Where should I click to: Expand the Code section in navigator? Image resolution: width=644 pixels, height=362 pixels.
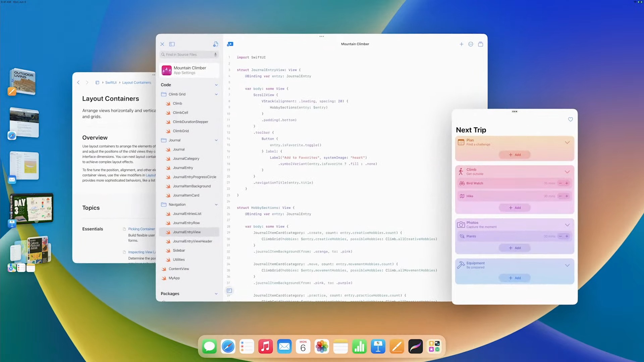coord(216,84)
